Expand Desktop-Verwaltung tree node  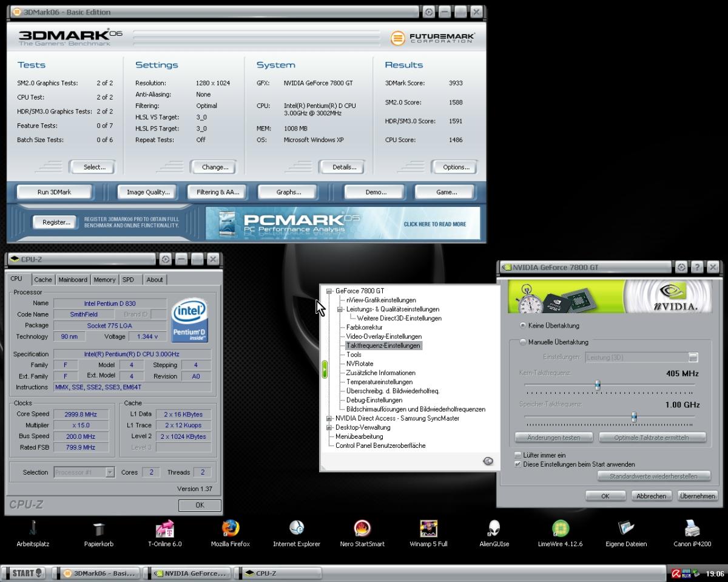tap(329, 427)
